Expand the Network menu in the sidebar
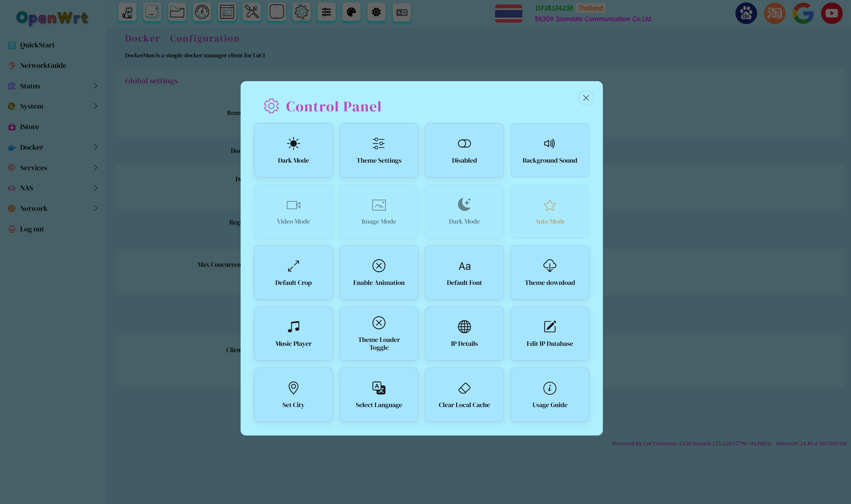The image size is (851, 504). [x=53, y=209]
